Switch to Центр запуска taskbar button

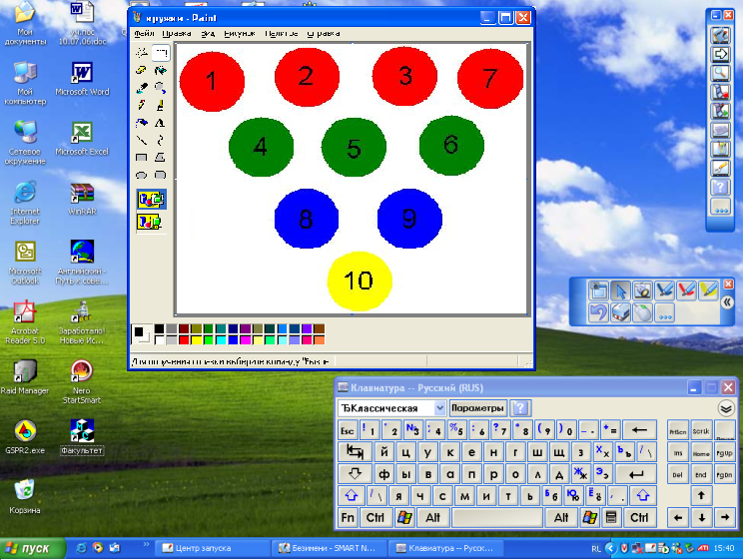[x=214, y=548]
